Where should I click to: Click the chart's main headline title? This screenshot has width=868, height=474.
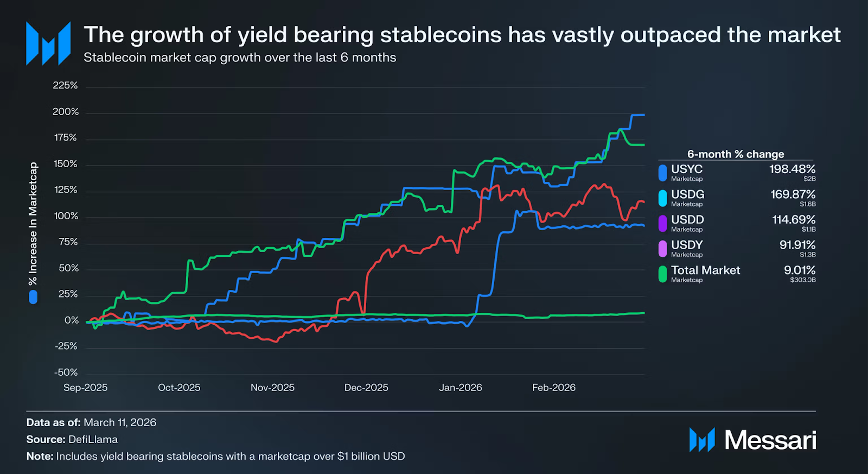(462, 35)
